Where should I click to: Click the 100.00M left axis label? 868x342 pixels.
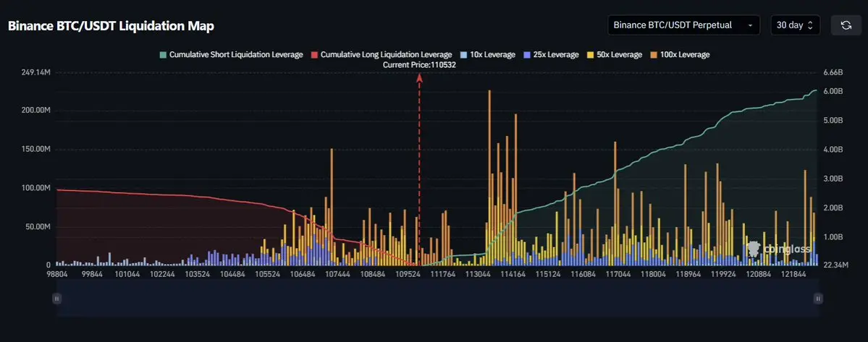tap(35, 188)
